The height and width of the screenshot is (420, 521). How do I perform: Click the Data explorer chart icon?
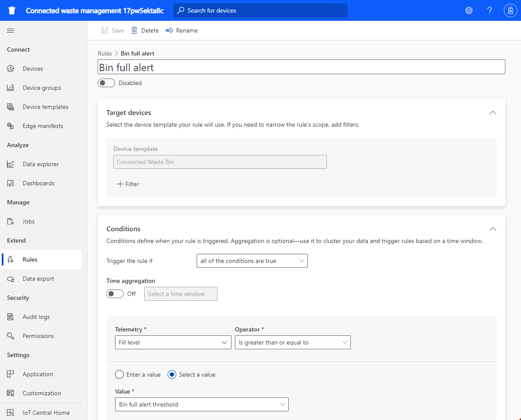point(11,164)
